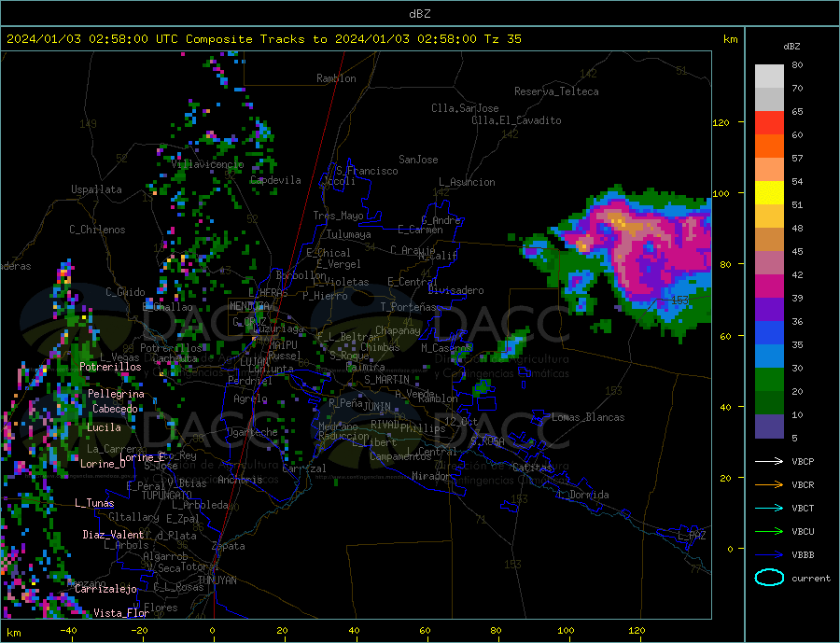This screenshot has height=643, width=840.
Task: Click the 'Tulumaya' place label
Action: click(x=349, y=234)
